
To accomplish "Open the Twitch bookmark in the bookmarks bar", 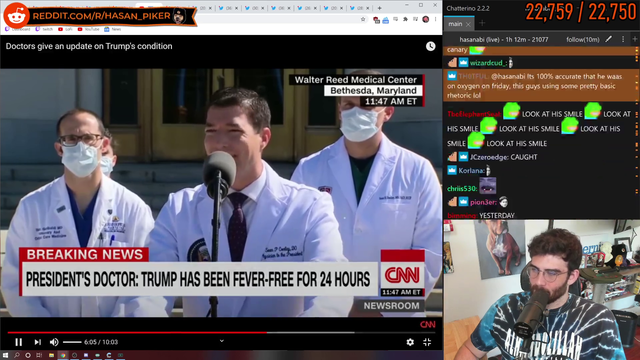I will click(x=44, y=29).
